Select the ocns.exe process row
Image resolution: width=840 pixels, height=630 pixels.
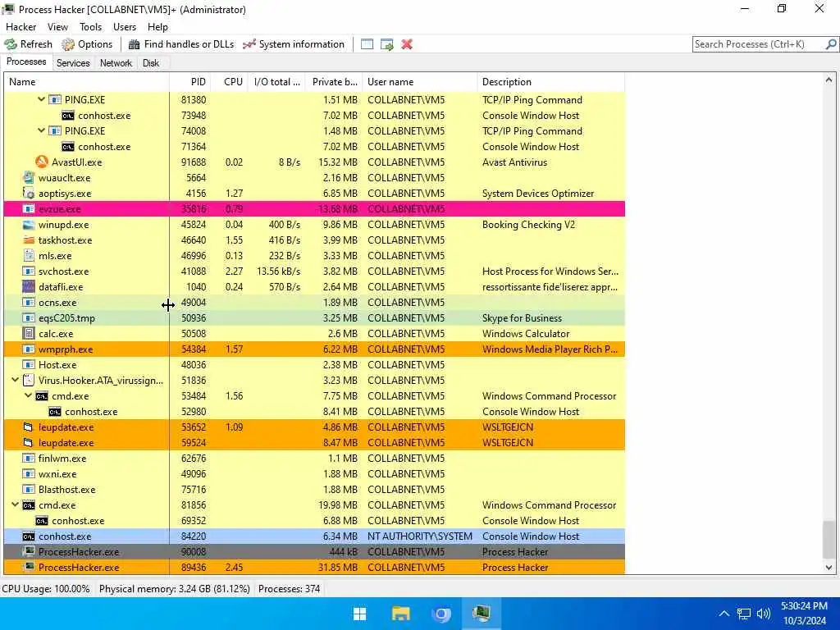tap(314, 302)
